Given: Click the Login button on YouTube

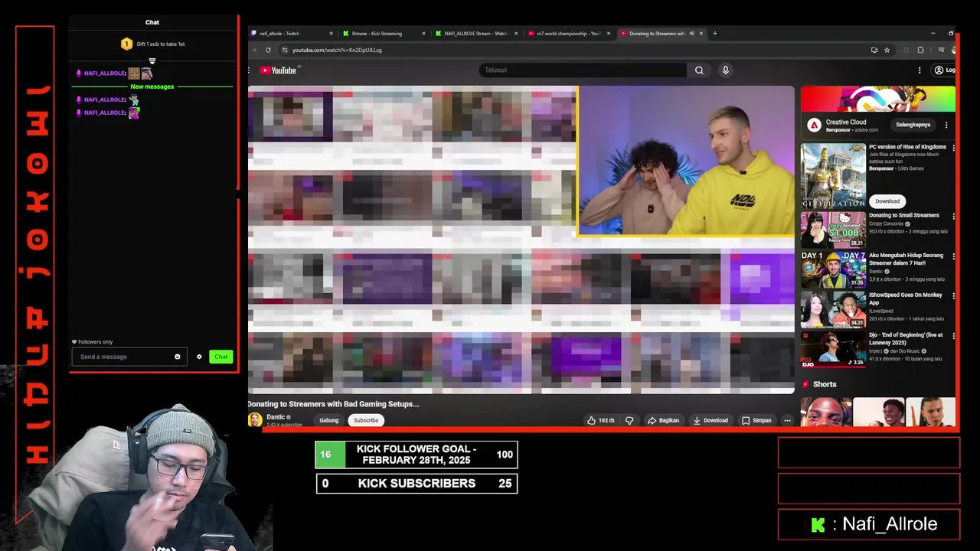Looking at the screenshot, I should (x=945, y=70).
